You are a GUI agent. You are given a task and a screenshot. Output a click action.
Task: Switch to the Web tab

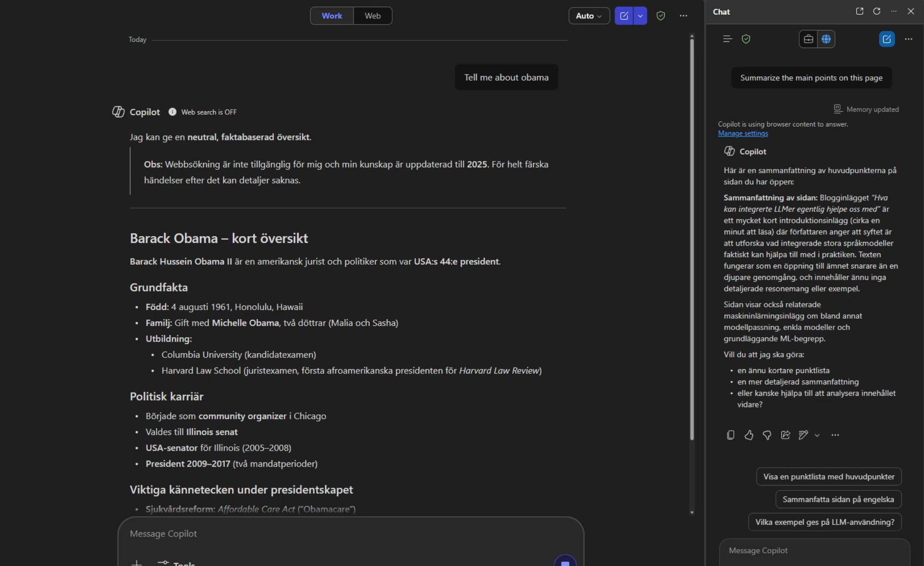pos(372,16)
